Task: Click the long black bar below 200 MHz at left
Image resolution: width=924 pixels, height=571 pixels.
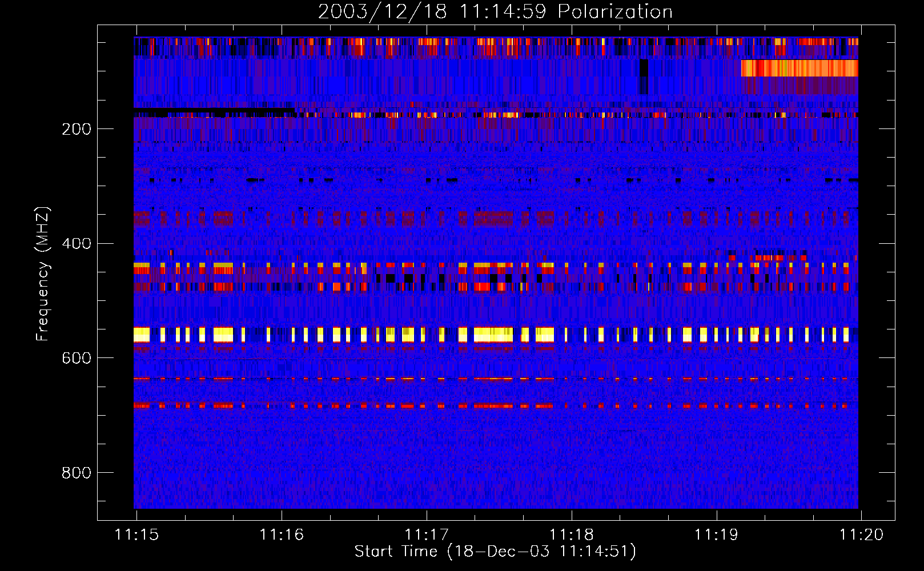Action: point(214,110)
